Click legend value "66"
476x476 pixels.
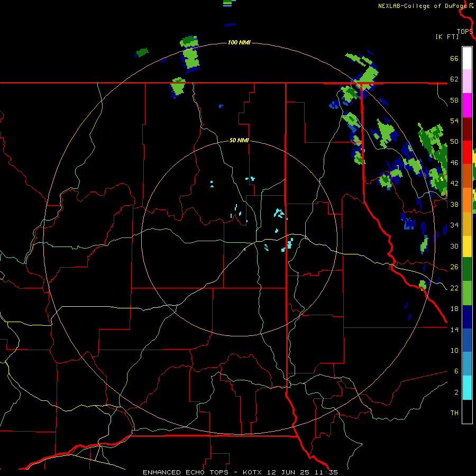click(454, 59)
